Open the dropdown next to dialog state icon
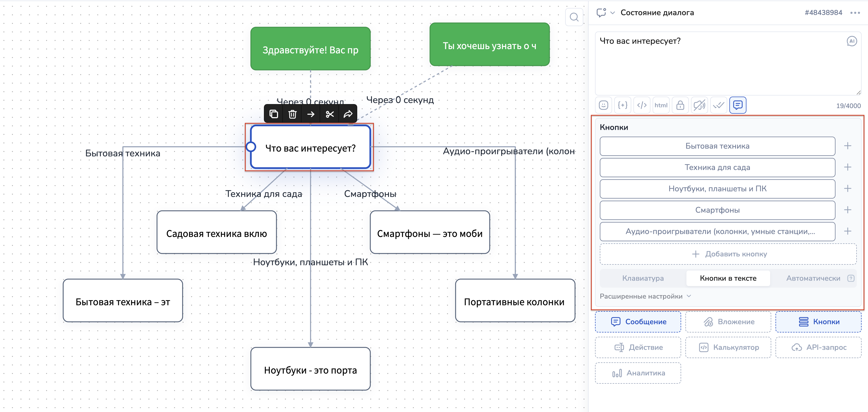The image size is (868, 412). pyautogui.click(x=613, y=13)
